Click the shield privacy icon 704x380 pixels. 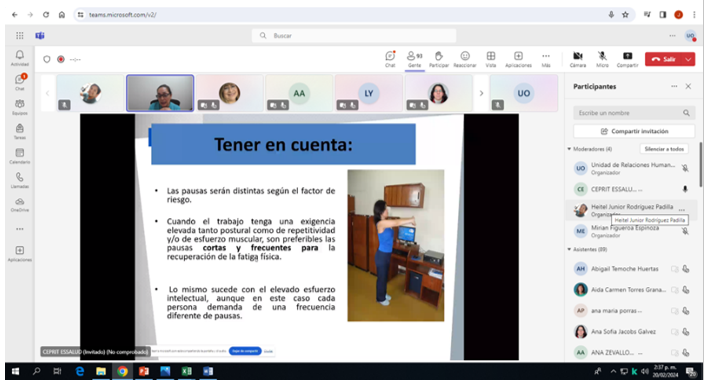tap(47, 59)
